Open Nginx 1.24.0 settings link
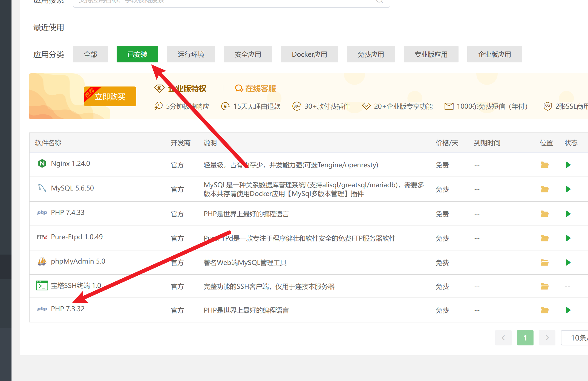Image resolution: width=588 pixels, height=381 pixels. 70,163
